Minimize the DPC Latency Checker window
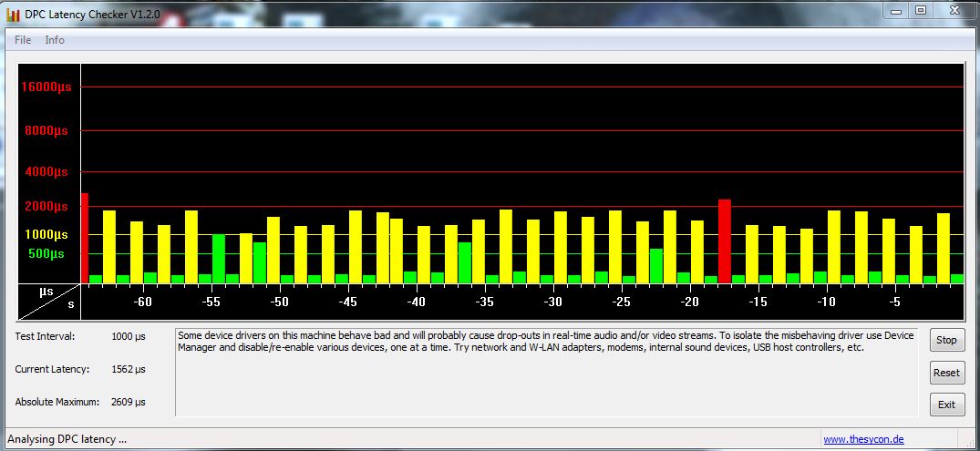The image size is (980, 451). 895,11
